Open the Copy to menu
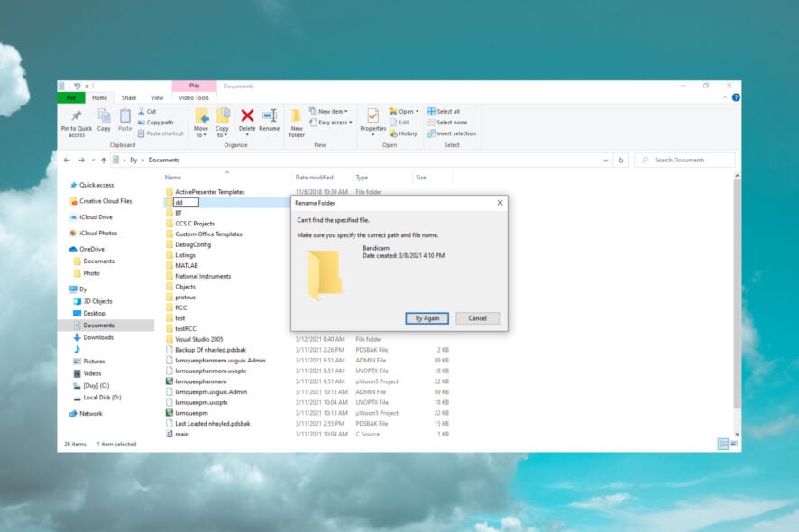 (223, 123)
